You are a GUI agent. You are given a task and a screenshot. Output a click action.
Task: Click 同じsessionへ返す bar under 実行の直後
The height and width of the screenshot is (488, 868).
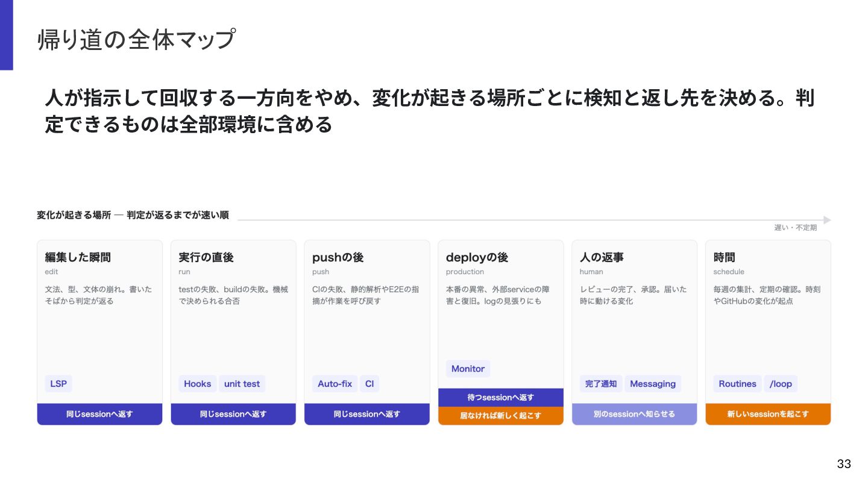coord(233,414)
